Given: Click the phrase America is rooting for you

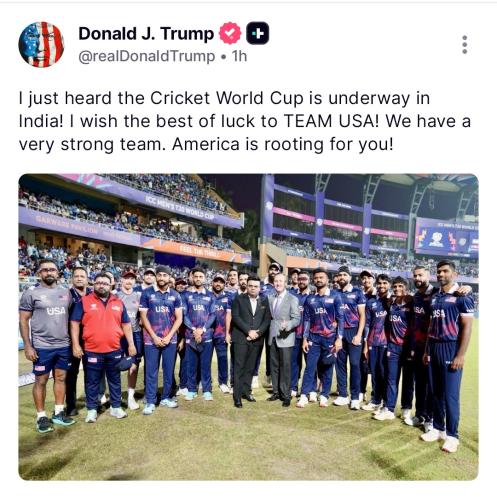Looking at the screenshot, I should pos(283,145).
